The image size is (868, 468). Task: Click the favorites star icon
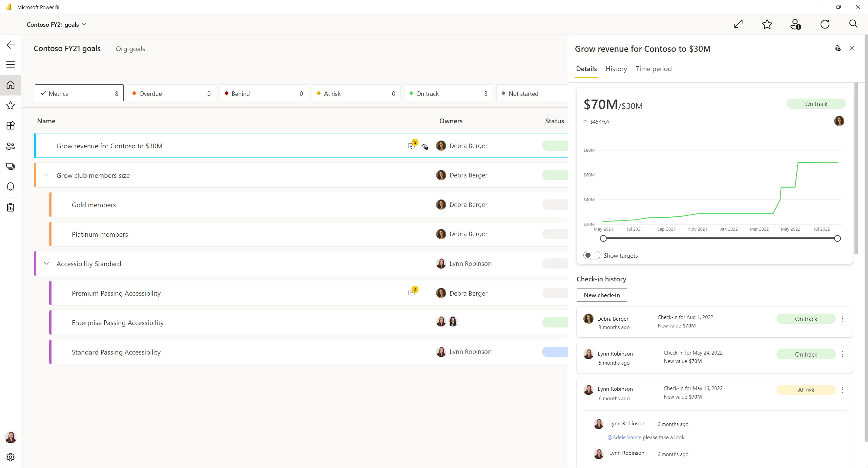tap(767, 25)
